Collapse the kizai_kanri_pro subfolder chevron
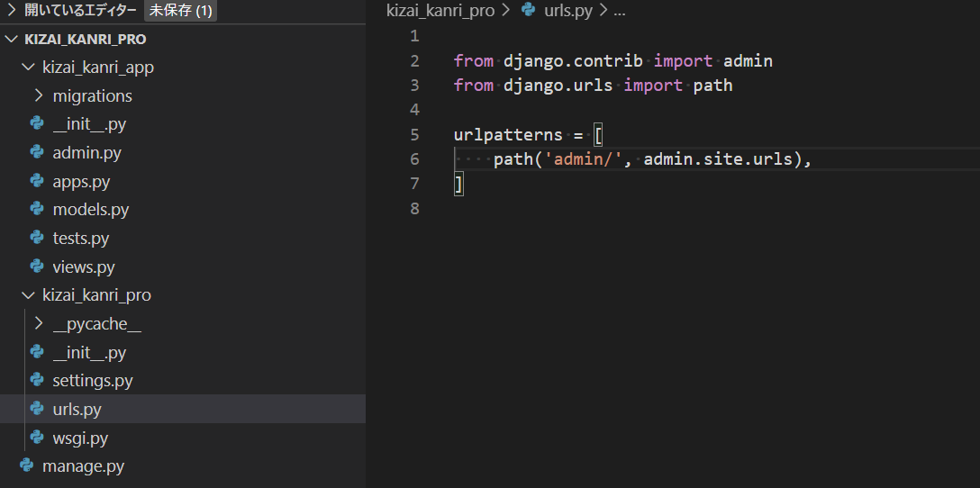 [x=28, y=295]
